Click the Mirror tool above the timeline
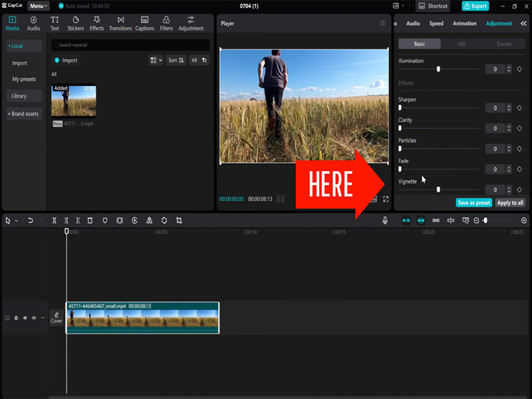The image size is (532, 399). 150,220
